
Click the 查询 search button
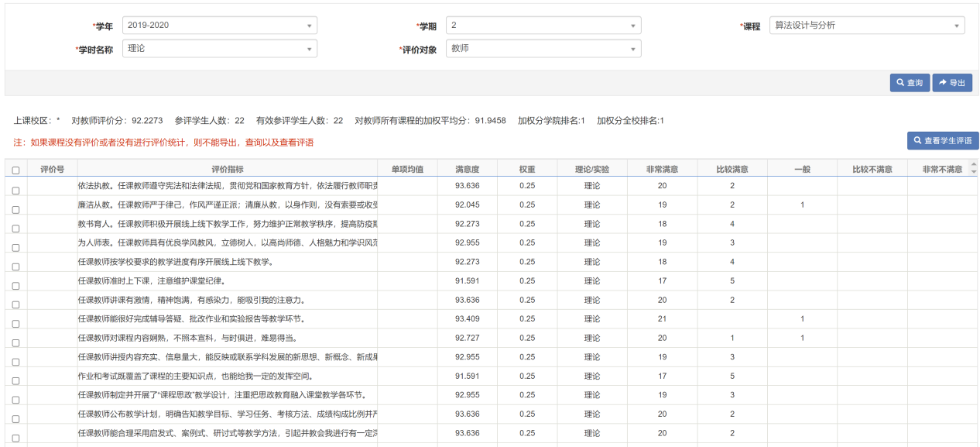pos(910,83)
